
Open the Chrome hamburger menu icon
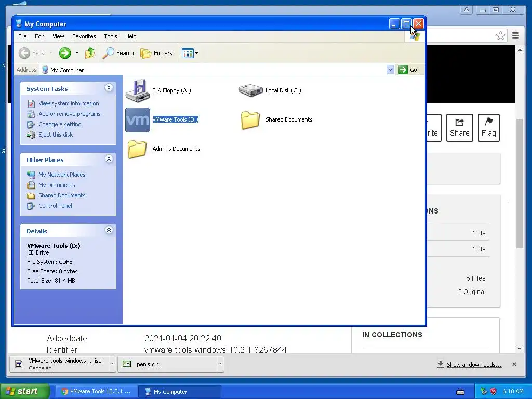pyautogui.click(x=516, y=36)
